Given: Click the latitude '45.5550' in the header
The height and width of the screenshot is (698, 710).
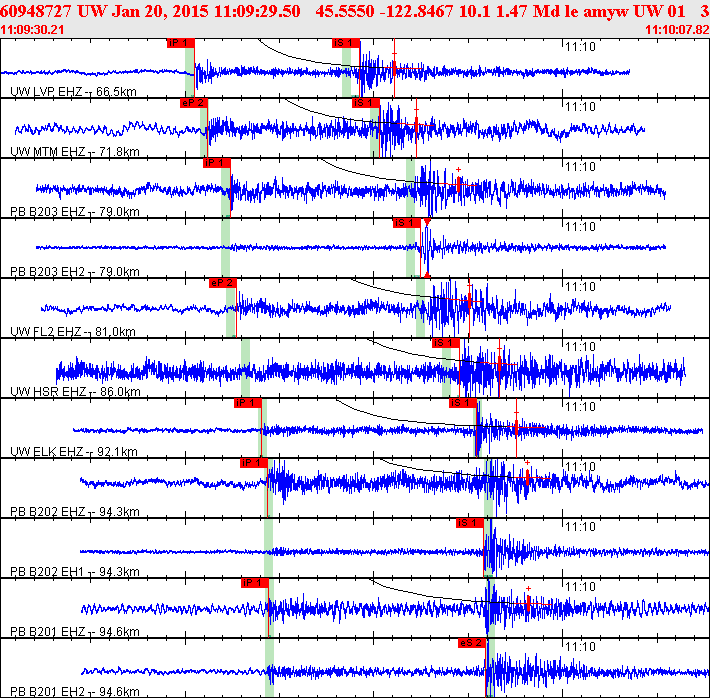Looking at the screenshot, I should click(345, 11).
